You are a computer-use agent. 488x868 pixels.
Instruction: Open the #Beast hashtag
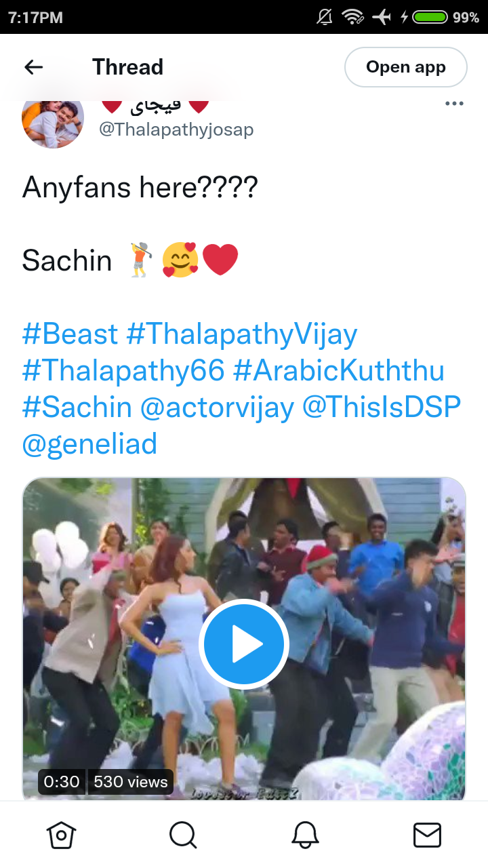(70, 334)
